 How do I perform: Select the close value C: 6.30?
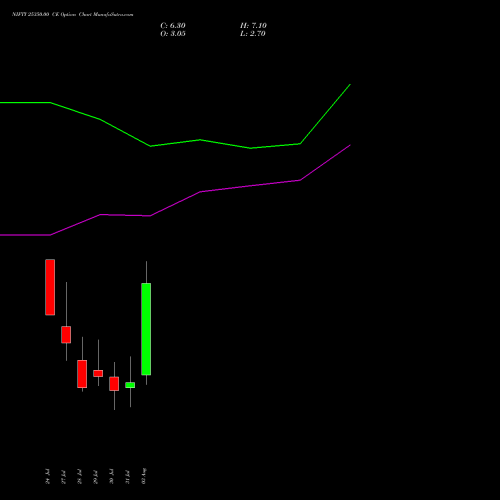173,26
